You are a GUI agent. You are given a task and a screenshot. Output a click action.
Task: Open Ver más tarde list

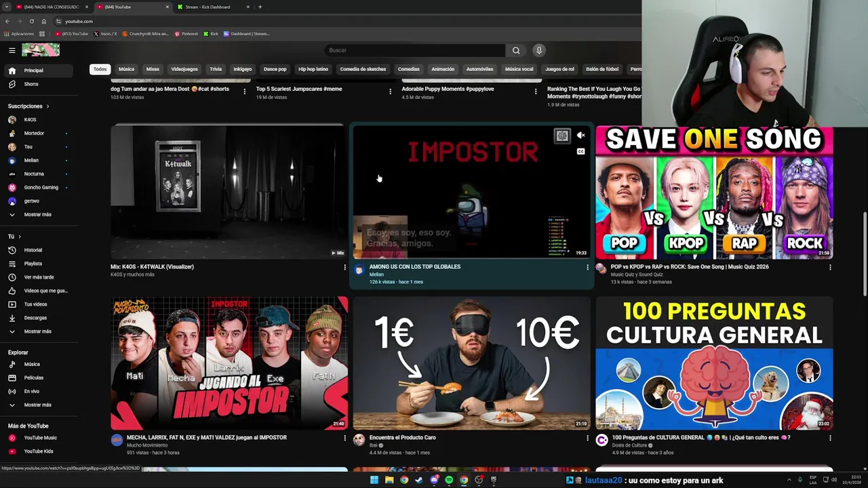pos(39,277)
